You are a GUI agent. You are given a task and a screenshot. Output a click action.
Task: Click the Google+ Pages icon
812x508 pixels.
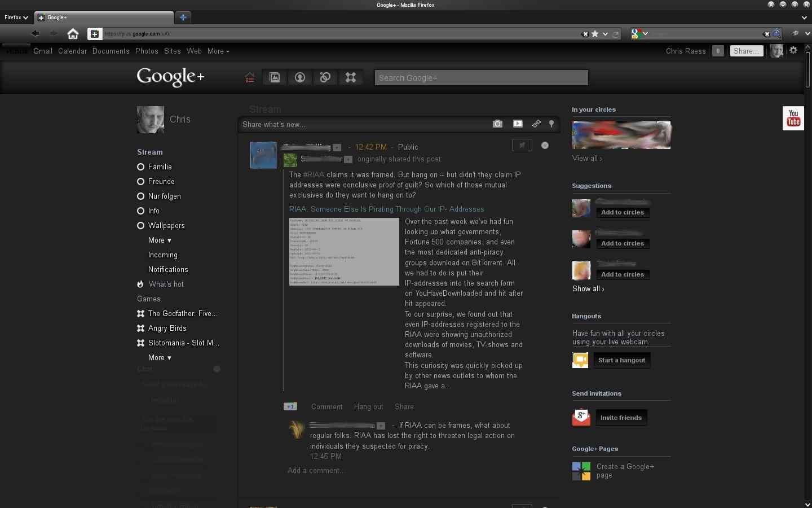[x=581, y=471]
